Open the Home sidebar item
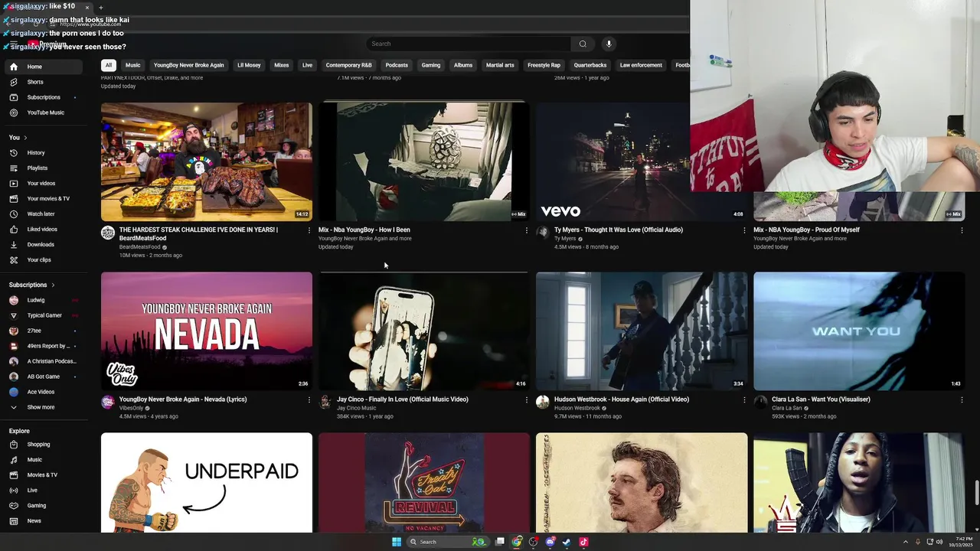This screenshot has width=980, height=551. [x=43, y=67]
